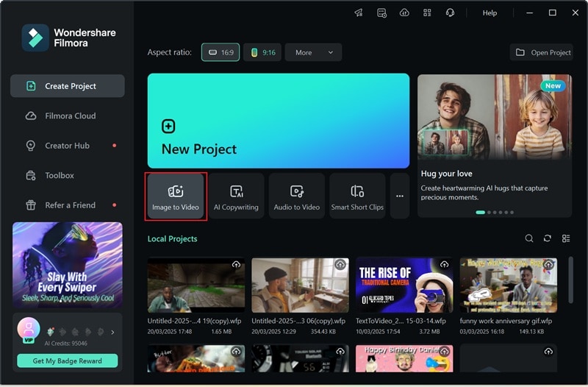Select Create Project in the sidebar

tap(68, 86)
